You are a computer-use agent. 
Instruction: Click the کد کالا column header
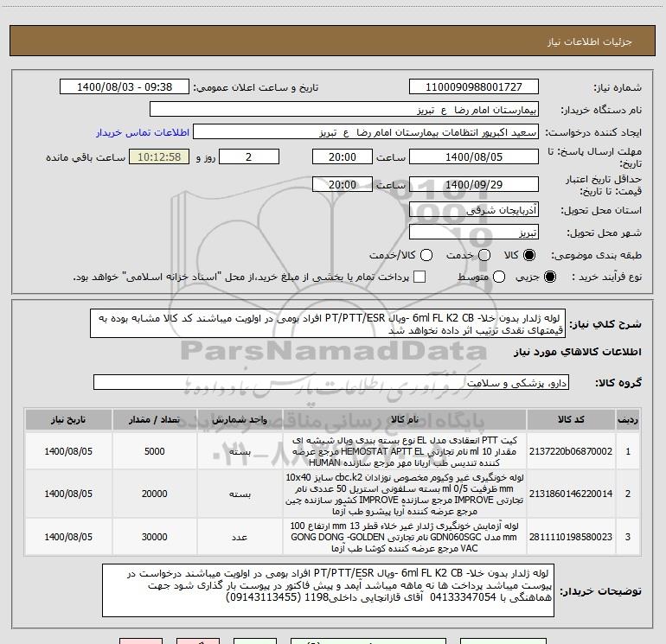571,420
